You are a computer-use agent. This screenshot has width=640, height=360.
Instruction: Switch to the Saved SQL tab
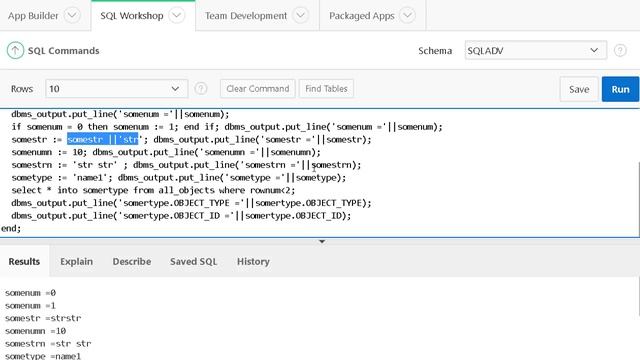click(193, 261)
